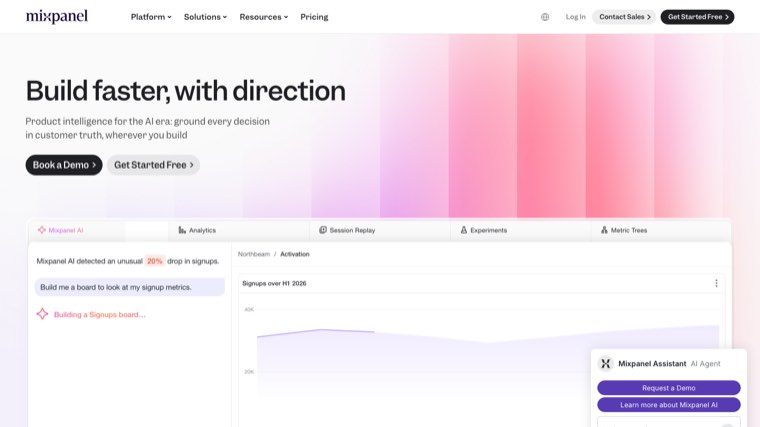Click the 'Build me a board' prompt bubble
Image resolution: width=760 pixels, height=427 pixels.
pyautogui.click(x=129, y=287)
